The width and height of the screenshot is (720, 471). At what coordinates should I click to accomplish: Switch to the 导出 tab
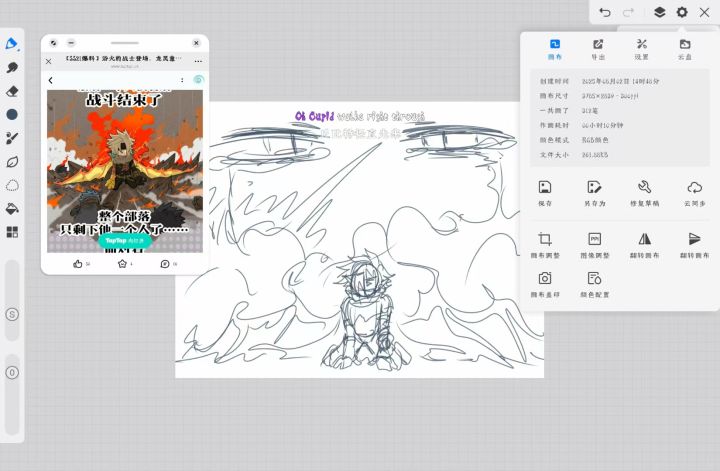598,50
